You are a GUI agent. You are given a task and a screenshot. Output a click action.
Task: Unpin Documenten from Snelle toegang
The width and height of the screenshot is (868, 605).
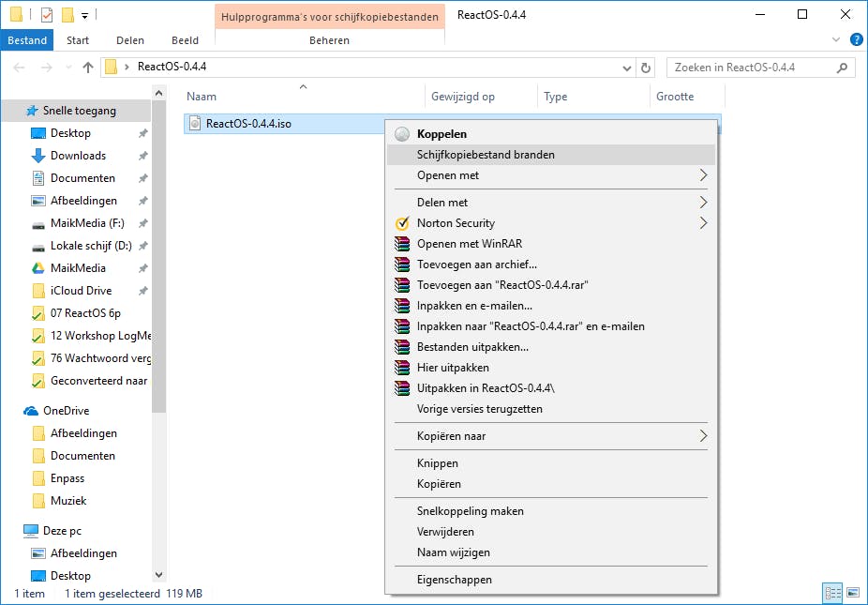(142, 178)
